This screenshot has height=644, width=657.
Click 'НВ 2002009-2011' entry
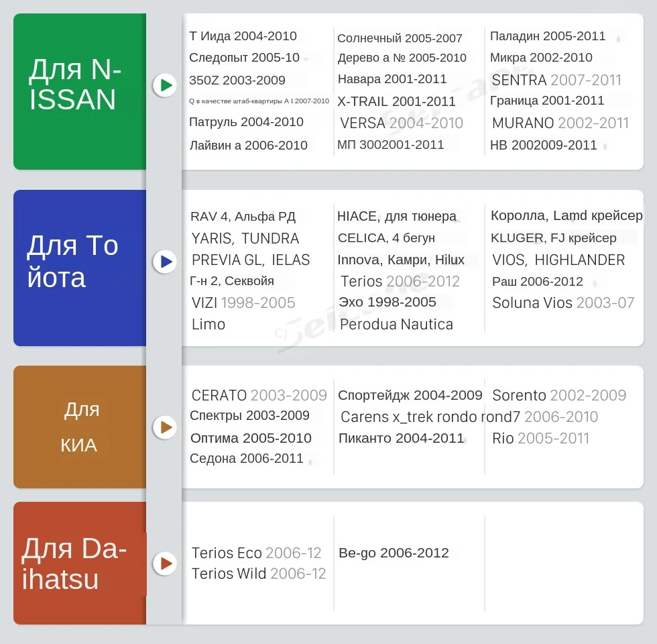click(x=544, y=145)
